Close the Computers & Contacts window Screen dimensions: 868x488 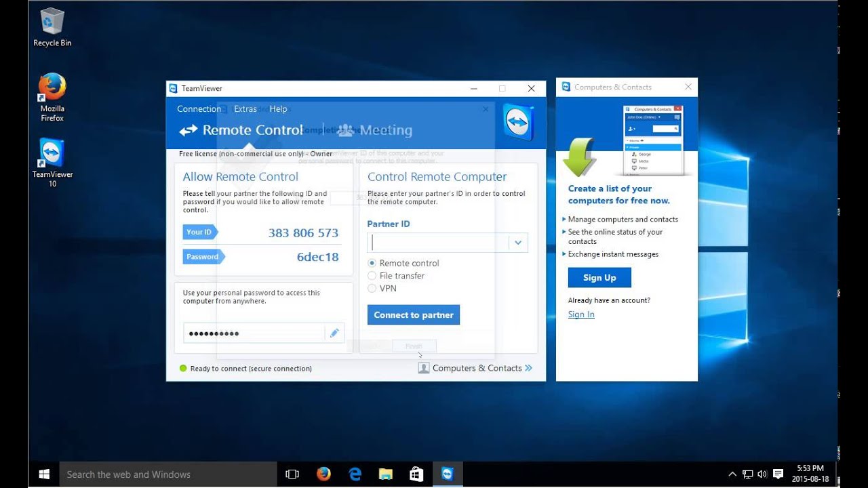tap(688, 87)
